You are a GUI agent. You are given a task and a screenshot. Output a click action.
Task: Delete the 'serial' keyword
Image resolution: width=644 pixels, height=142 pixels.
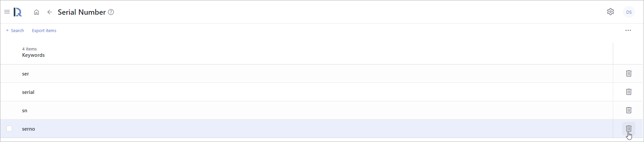629,92
